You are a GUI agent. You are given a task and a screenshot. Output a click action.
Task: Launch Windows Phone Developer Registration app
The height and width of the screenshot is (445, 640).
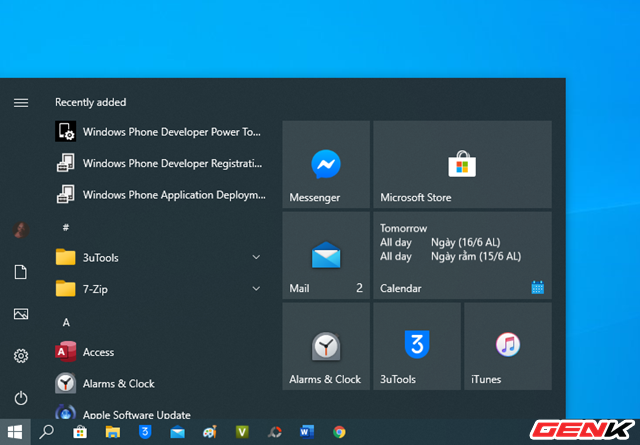[160, 163]
